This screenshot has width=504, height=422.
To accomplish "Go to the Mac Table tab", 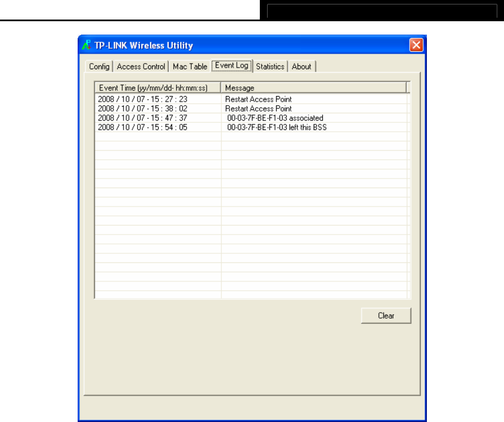I will point(190,66).
